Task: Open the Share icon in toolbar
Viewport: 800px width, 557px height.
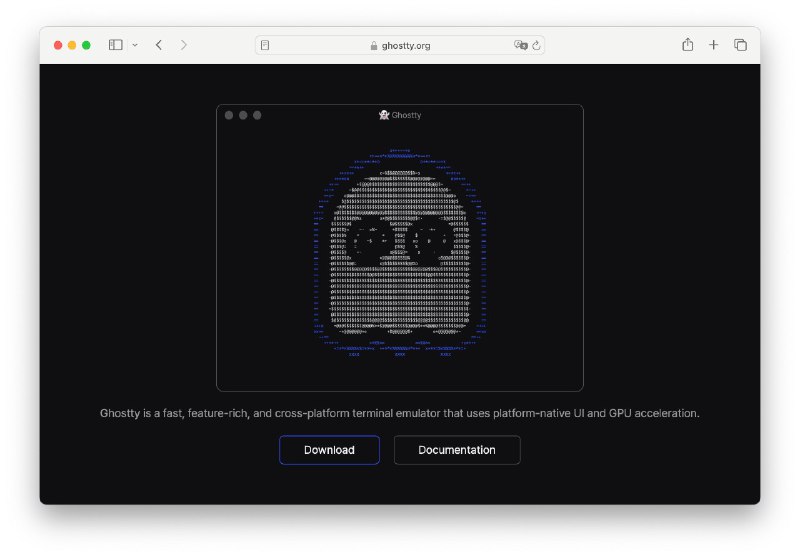Action: tap(688, 45)
